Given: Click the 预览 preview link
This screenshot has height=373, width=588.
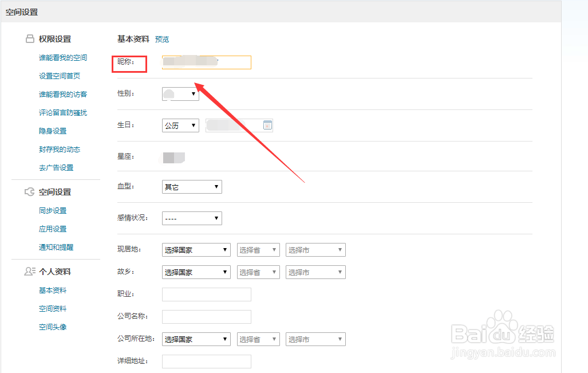Looking at the screenshot, I should 161,39.
